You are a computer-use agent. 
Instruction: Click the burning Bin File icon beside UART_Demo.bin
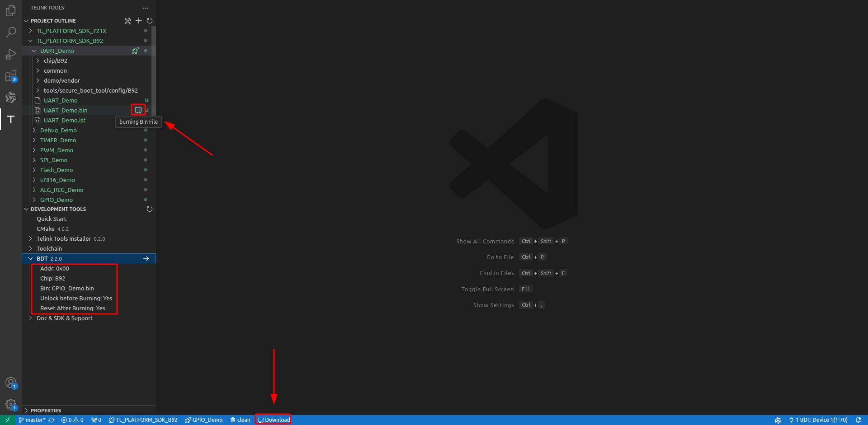[x=138, y=110]
